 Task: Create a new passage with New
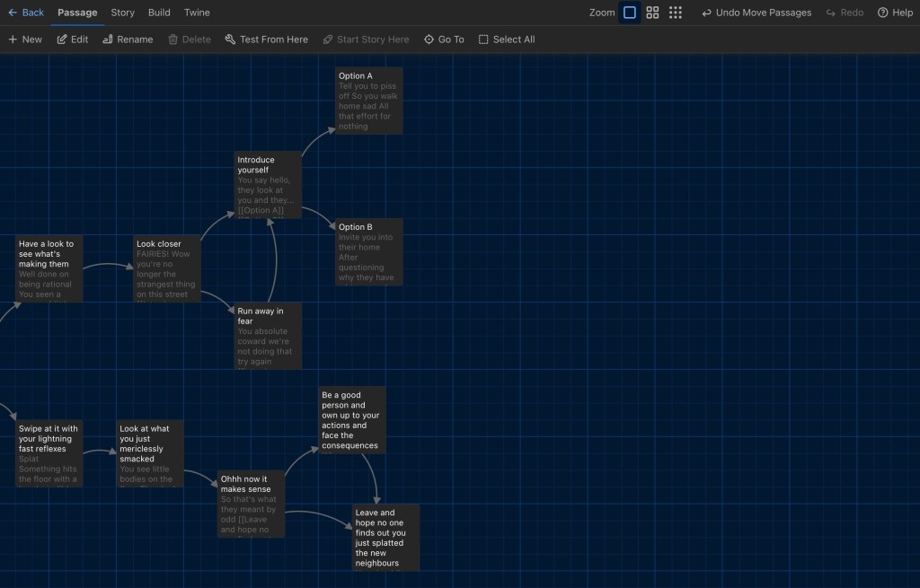point(25,39)
